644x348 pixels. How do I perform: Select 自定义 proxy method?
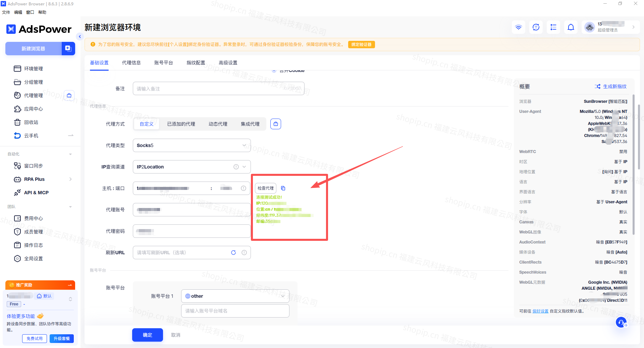147,124
